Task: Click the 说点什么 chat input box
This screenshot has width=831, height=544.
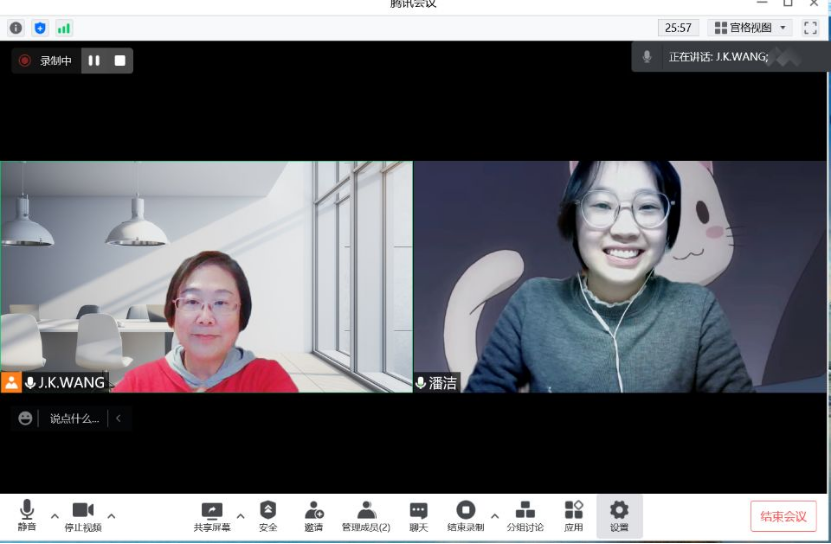Action: click(x=74, y=419)
